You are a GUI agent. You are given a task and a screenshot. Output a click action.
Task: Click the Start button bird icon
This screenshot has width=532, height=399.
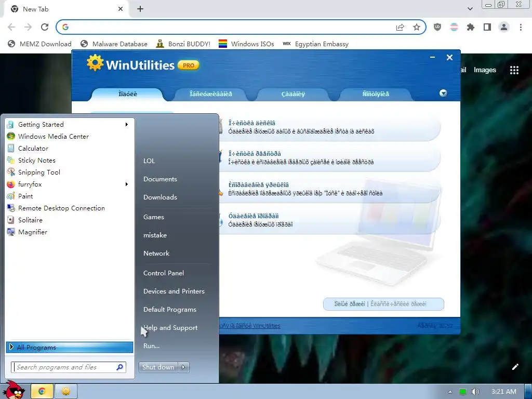pos(14,390)
